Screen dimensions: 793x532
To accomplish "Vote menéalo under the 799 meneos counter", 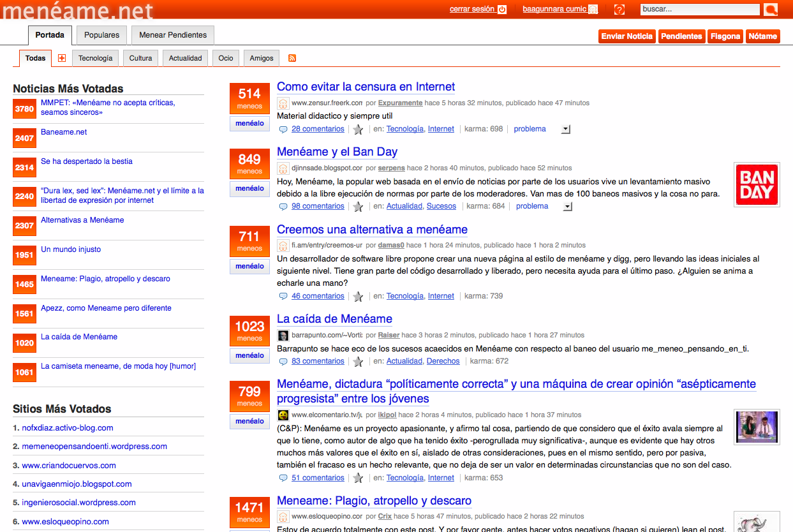I will point(249,421).
